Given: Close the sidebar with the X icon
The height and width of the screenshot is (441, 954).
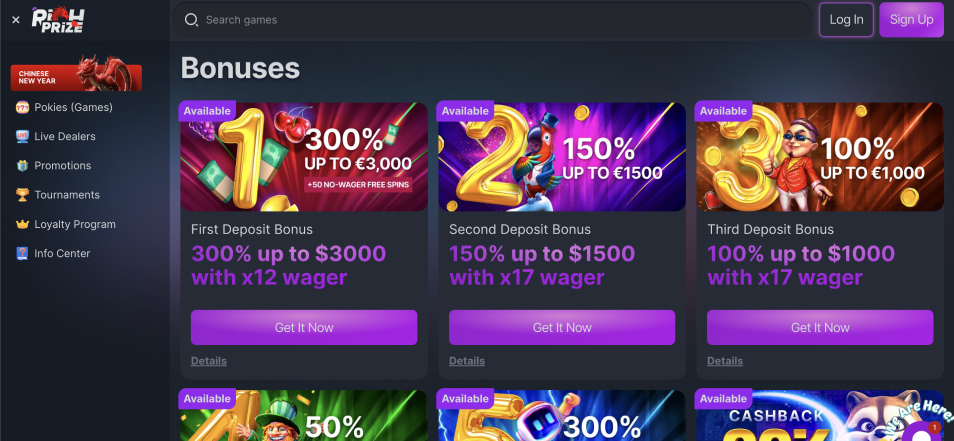Looking at the screenshot, I should 16,20.
